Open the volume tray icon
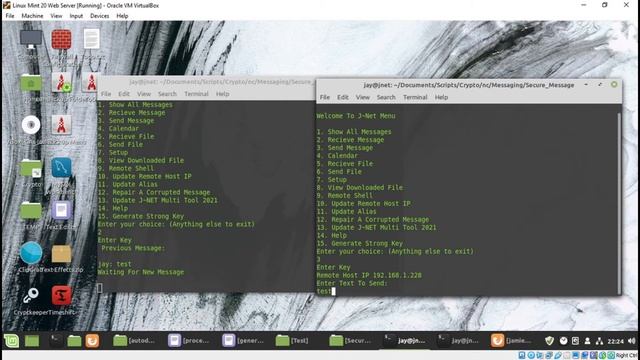The image size is (640, 360). (x=631, y=340)
